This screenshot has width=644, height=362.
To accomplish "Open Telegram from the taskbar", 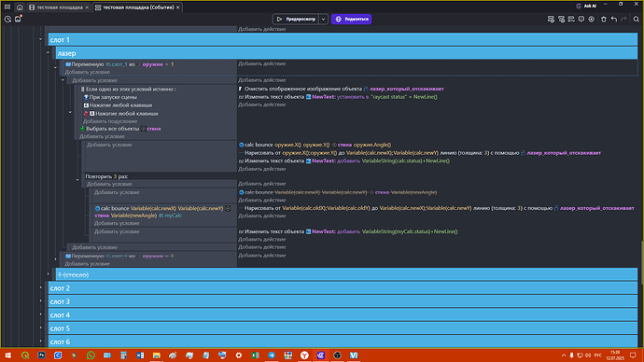I will (x=272, y=355).
